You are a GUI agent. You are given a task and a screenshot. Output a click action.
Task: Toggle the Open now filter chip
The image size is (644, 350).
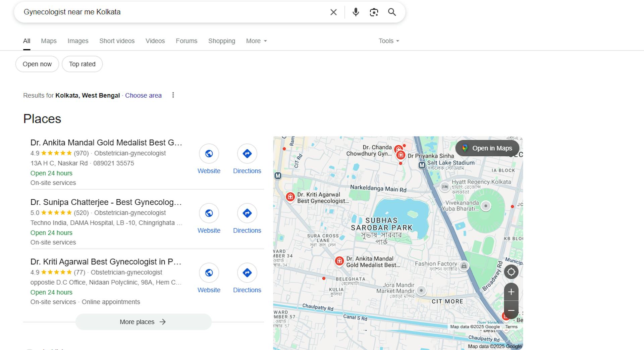(37, 64)
